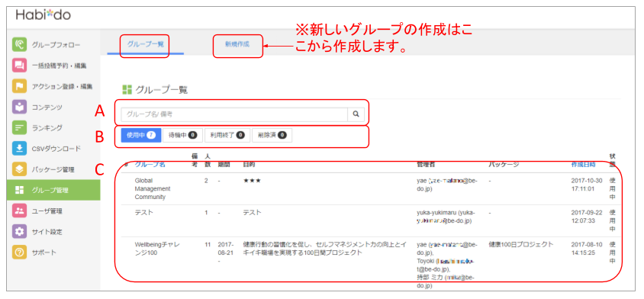Click the サポート question mark icon
Viewport: 644px width, 299px height.
click(19, 252)
